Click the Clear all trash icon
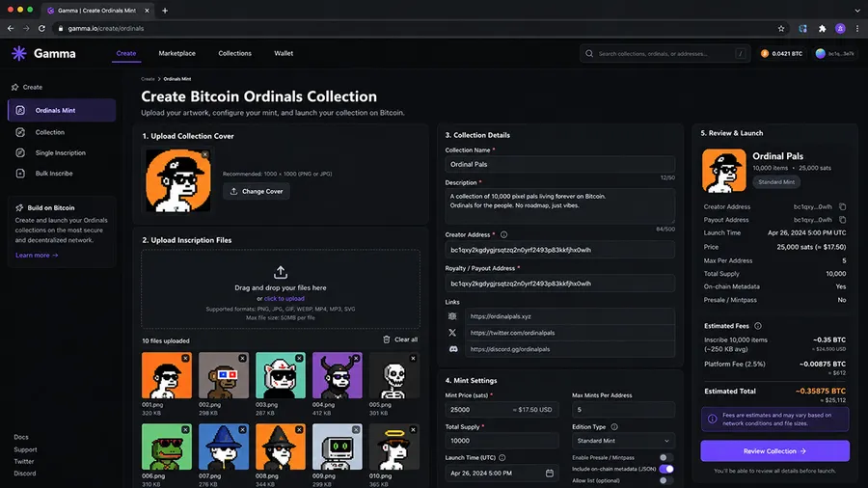The width and height of the screenshot is (868, 488). point(387,339)
